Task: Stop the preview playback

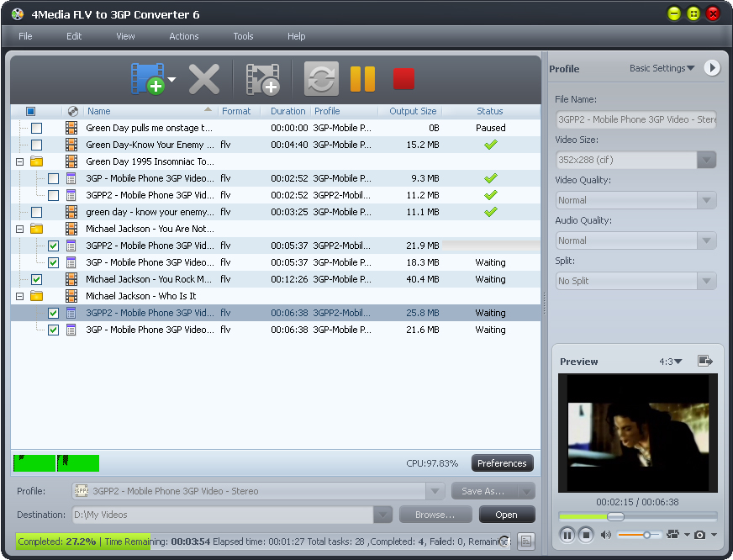Action: [586, 535]
